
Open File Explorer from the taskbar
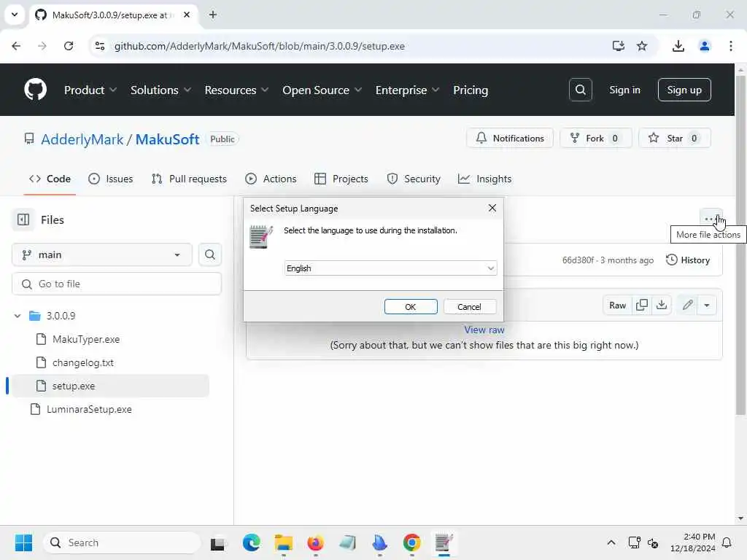coord(284,542)
